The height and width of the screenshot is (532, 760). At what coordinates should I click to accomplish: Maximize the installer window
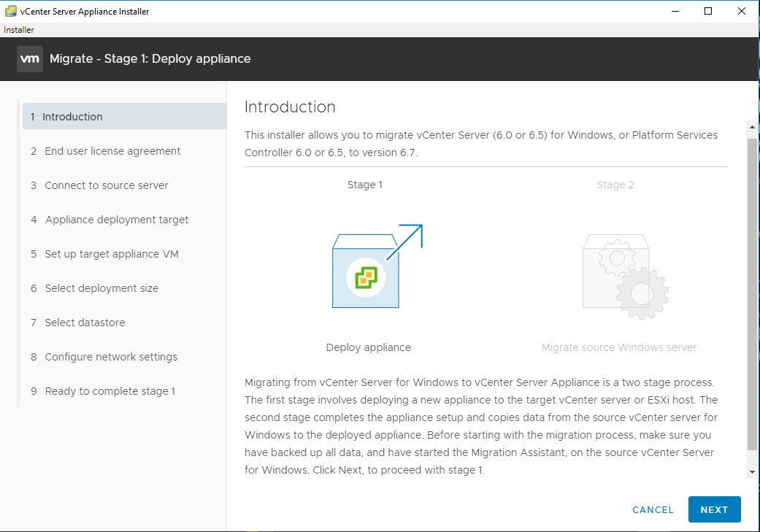tap(707, 11)
